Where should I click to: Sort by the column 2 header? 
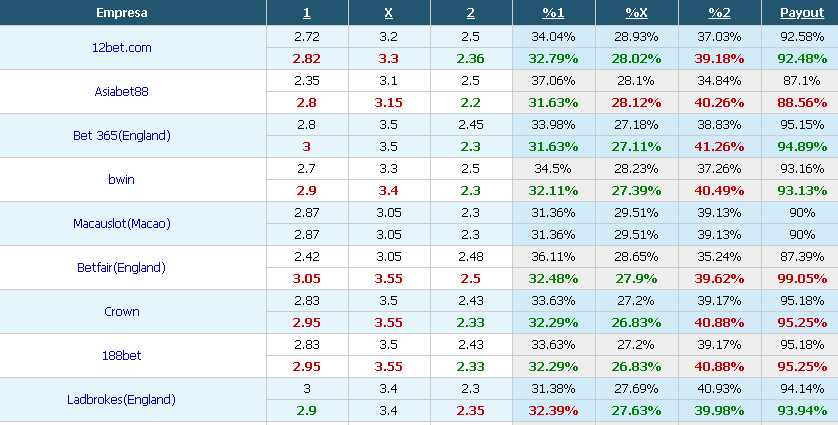pos(470,13)
